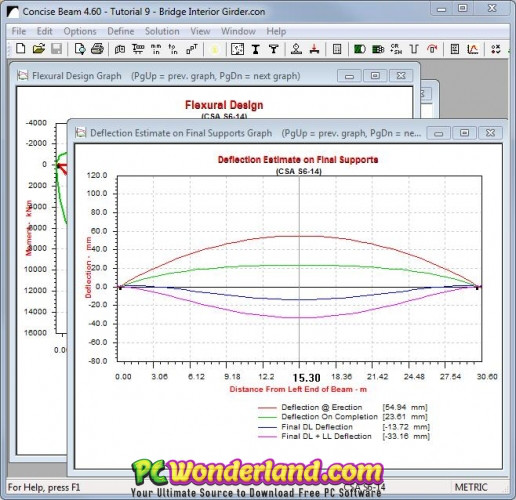The width and height of the screenshot is (516, 500).
Task: Open the Window menu
Action: point(238,31)
